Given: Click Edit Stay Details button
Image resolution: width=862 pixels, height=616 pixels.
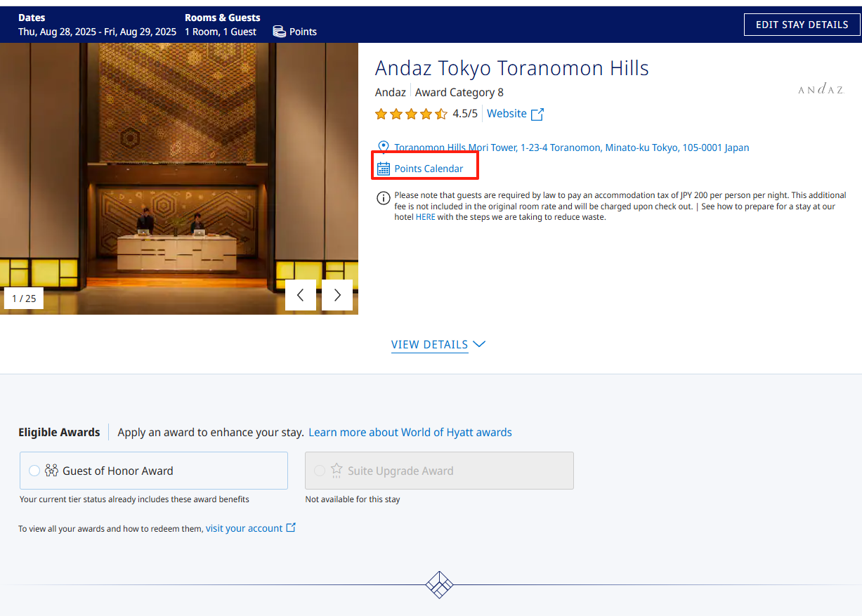Looking at the screenshot, I should pos(802,25).
